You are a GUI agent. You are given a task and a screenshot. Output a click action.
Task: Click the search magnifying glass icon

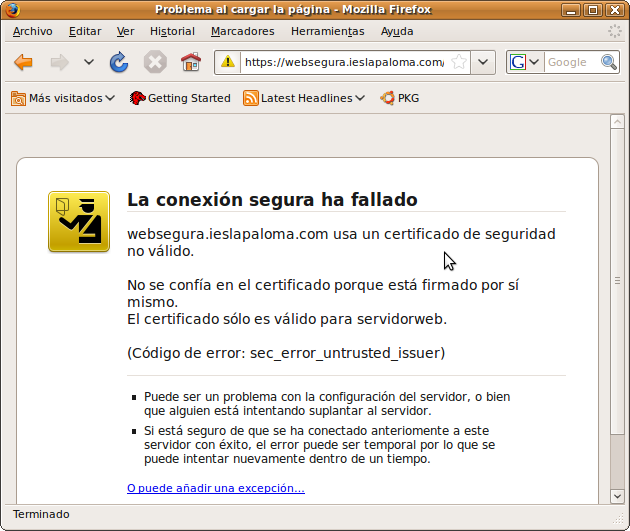pos(609,62)
